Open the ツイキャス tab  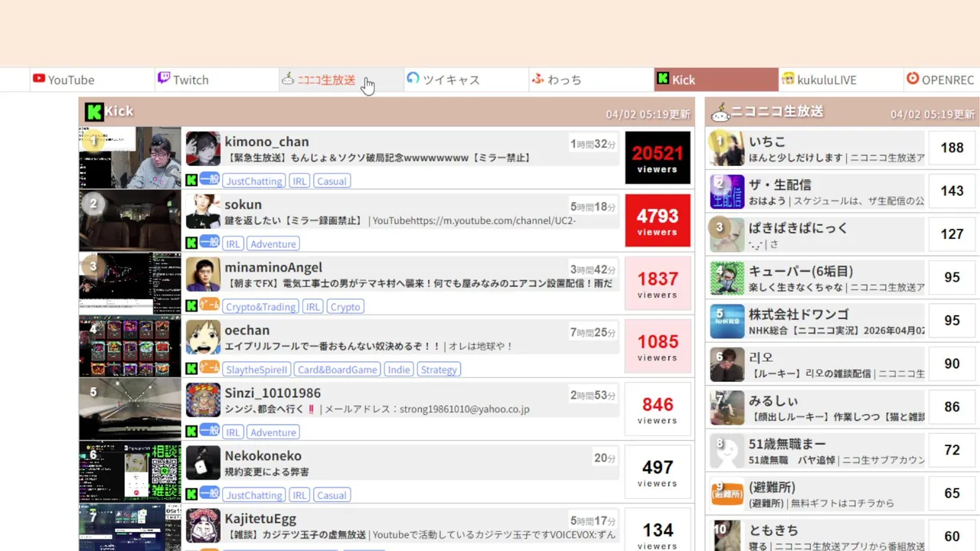coord(465,80)
